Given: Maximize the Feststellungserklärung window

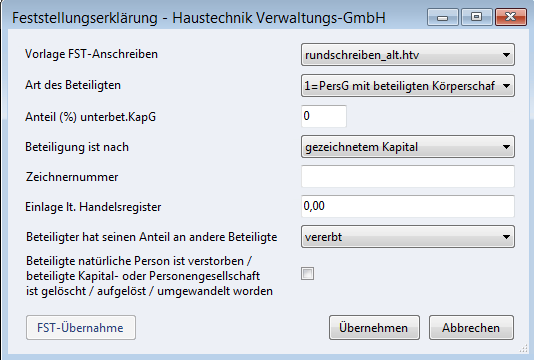Looking at the screenshot, I should [x=476, y=17].
